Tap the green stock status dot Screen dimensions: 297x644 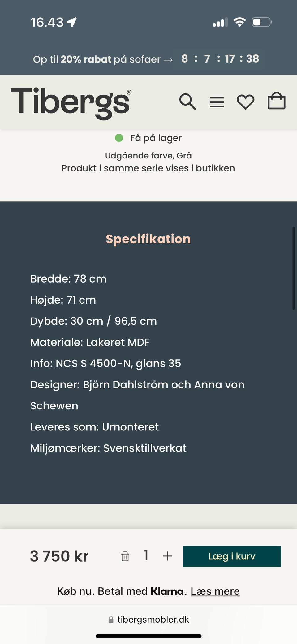[119, 138]
